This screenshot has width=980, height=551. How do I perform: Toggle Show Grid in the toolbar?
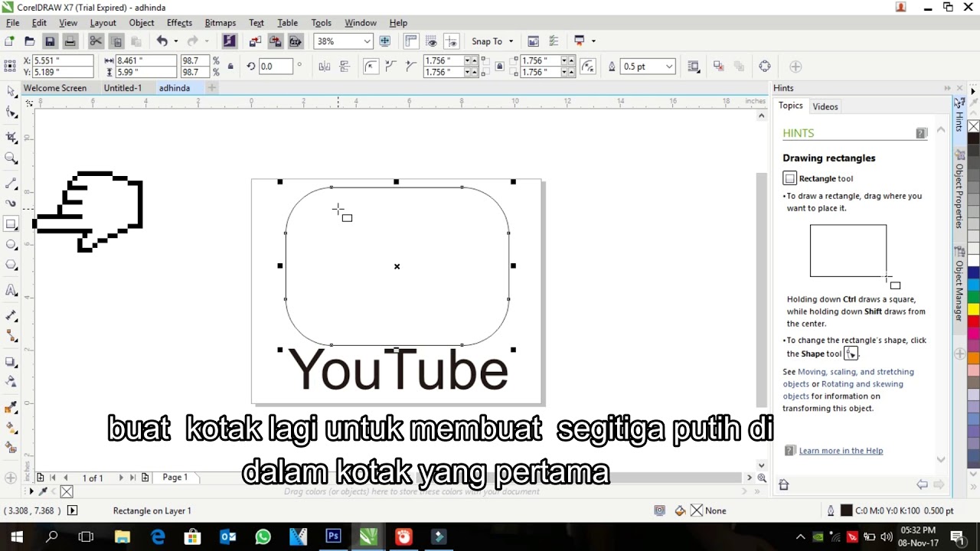tap(432, 41)
